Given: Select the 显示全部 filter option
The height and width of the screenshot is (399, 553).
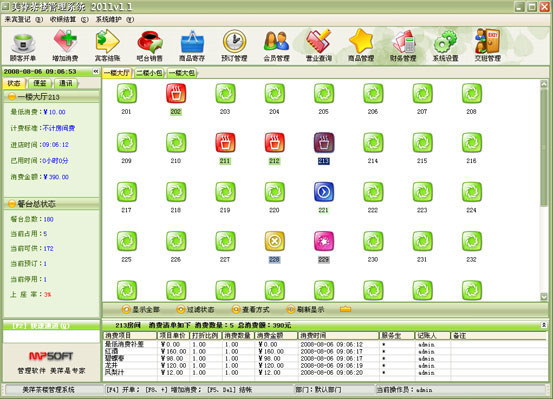Looking at the screenshot, I should pyautogui.click(x=141, y=309).
